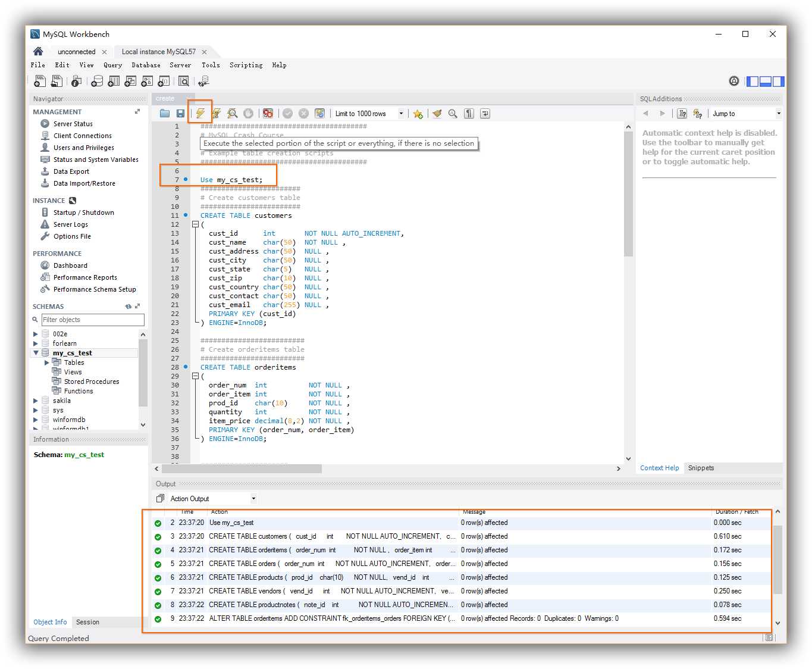Collapse the my_cs_test schema

click(36, 353)
